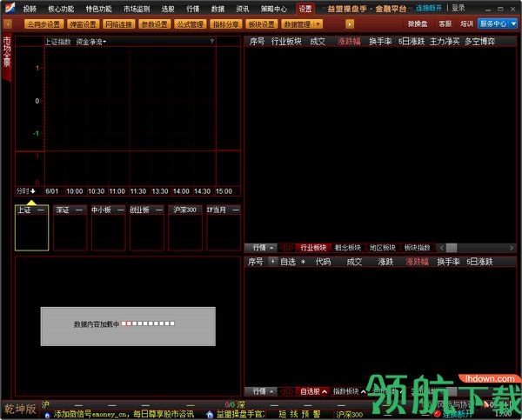Click the 服务中心 button

pos(493,24)
